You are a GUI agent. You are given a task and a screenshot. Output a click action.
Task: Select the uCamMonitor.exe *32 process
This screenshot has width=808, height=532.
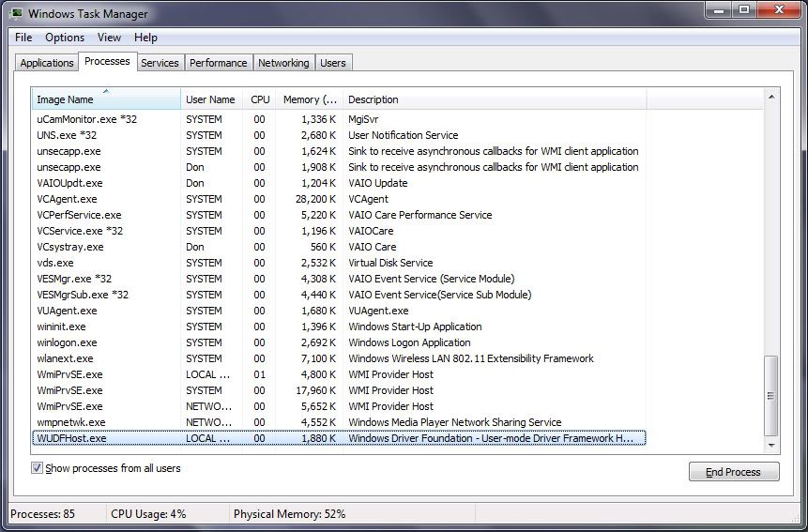pos(339,119)
